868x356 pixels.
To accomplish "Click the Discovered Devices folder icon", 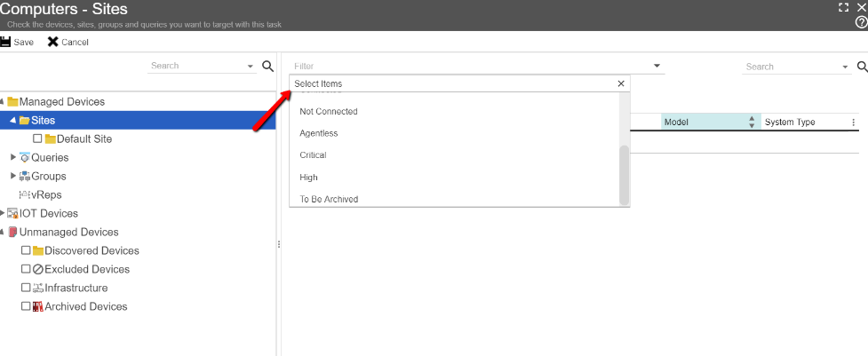I will pos(38,251).
